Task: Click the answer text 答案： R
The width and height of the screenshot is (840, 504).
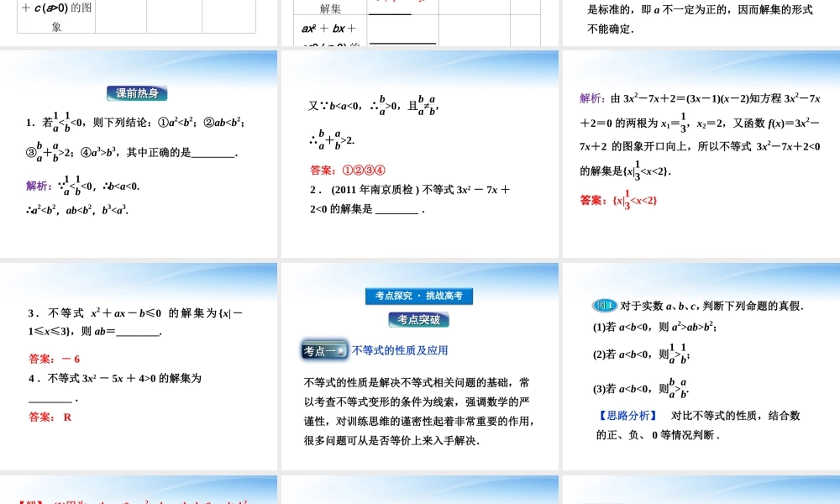Action: (x=50, y=417)
